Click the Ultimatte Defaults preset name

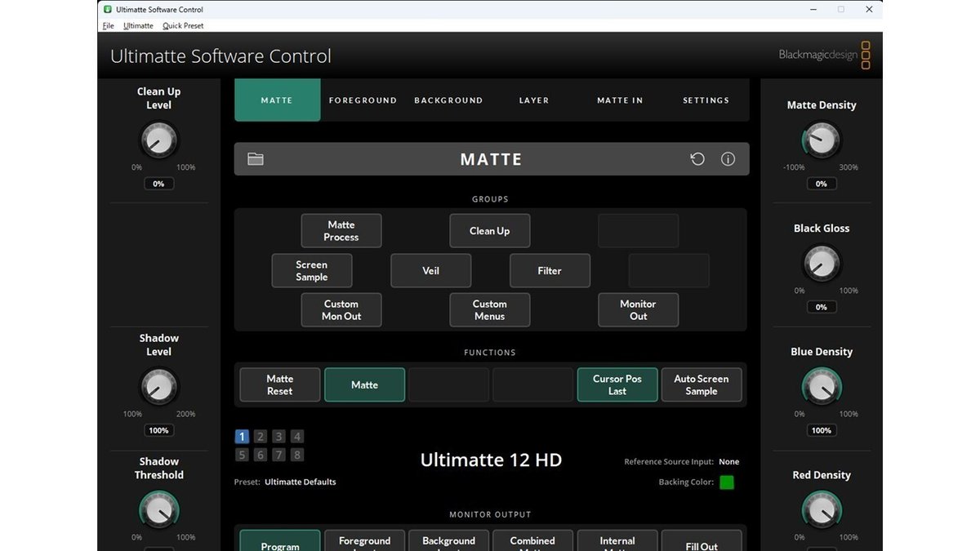[x=301, y=482]
